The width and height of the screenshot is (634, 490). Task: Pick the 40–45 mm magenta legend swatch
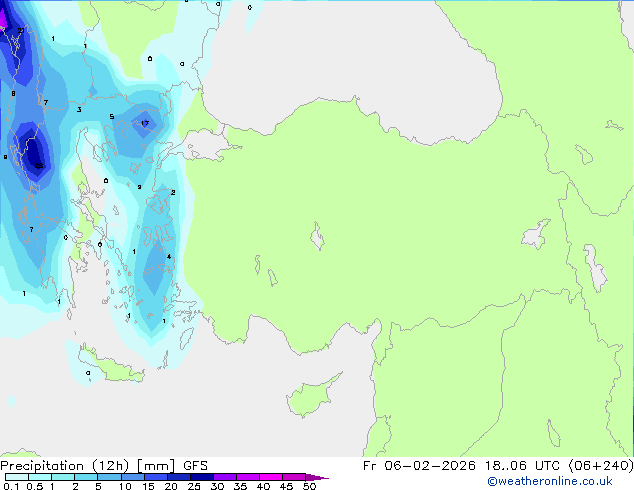pos(271,477)
